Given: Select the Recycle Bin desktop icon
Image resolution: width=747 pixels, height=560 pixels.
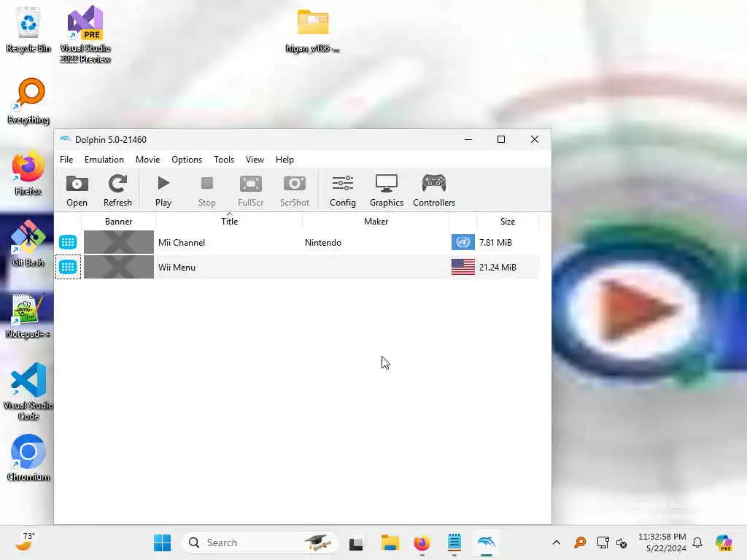Looking at the screenshot, I should (x=28, y=29).
